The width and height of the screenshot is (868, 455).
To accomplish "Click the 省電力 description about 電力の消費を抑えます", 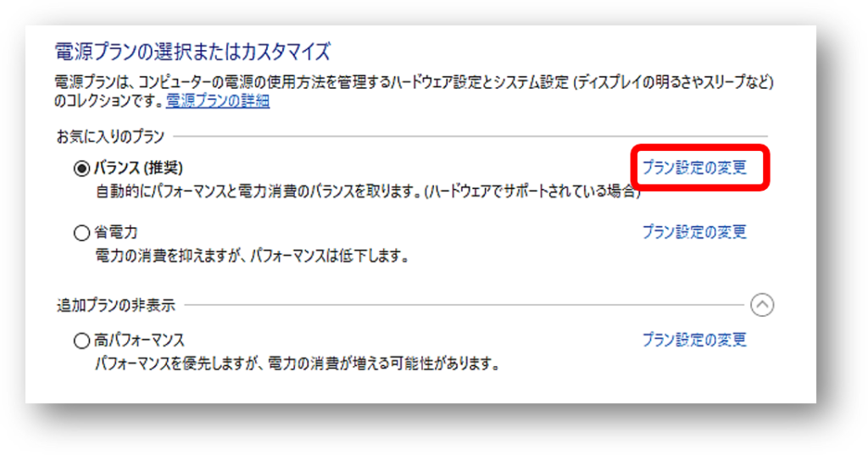I will point(252,256).
